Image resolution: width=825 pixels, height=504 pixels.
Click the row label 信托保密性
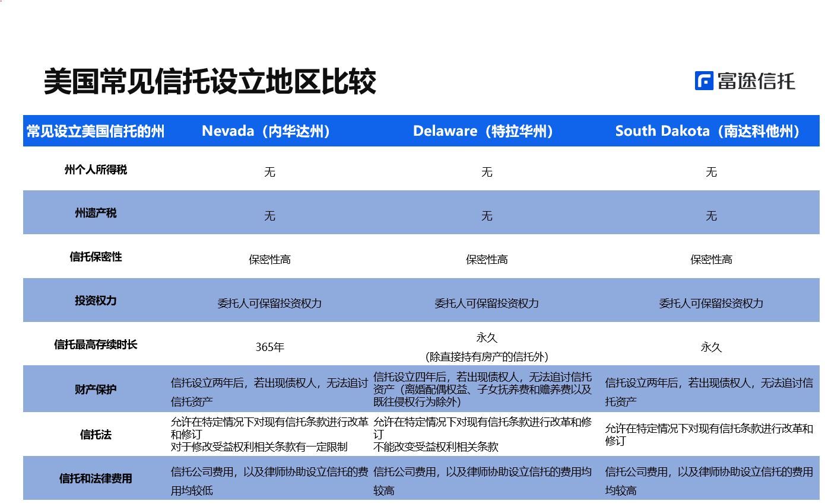96,257
